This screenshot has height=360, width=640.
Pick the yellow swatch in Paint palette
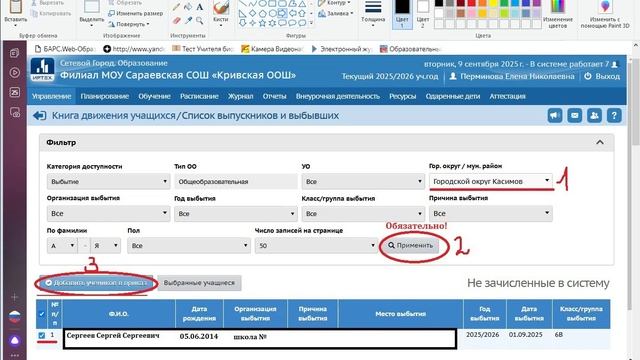[493, 3]
